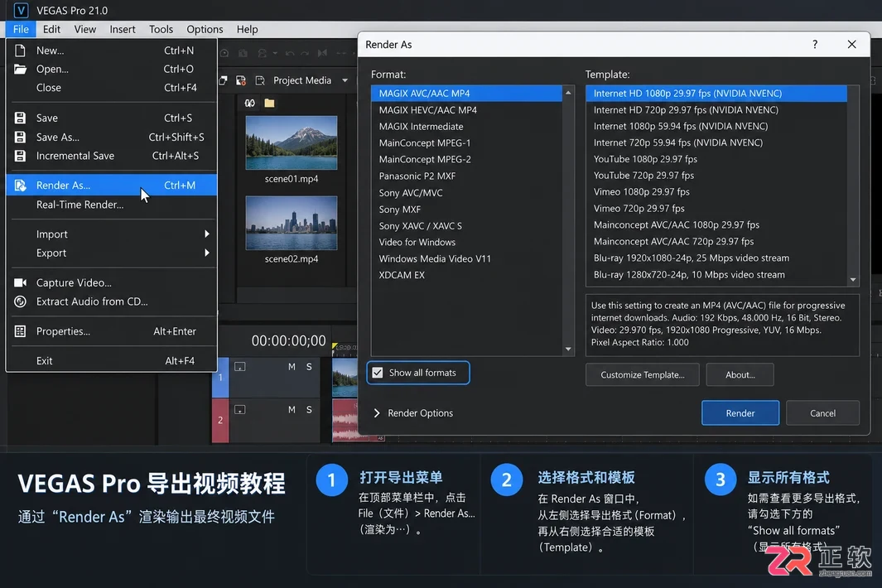Open the Help menu
Viewport: 882px width, 588px height.
[x=247, y=29]
